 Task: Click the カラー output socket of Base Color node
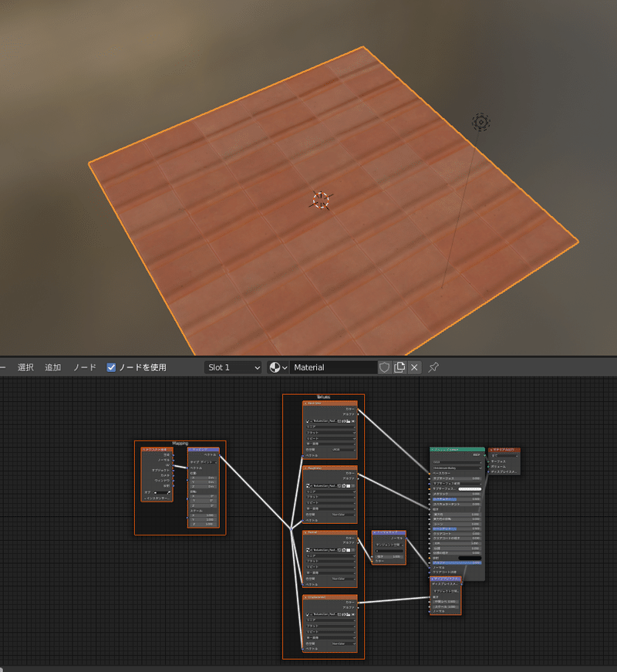[358, 409]
